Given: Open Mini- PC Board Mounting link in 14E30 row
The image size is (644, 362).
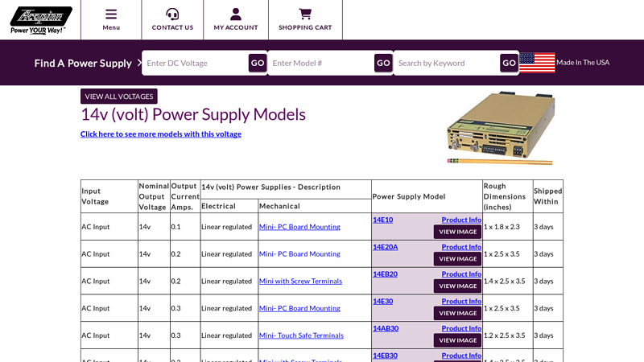Looking at the screenshot, I should 299,308.
